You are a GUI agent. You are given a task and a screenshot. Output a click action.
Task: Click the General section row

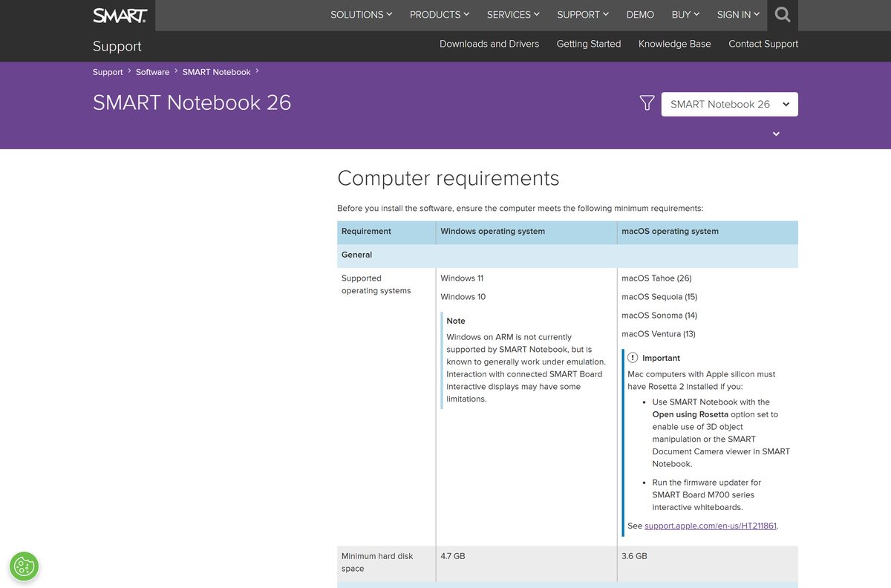[x=567, y=255]
